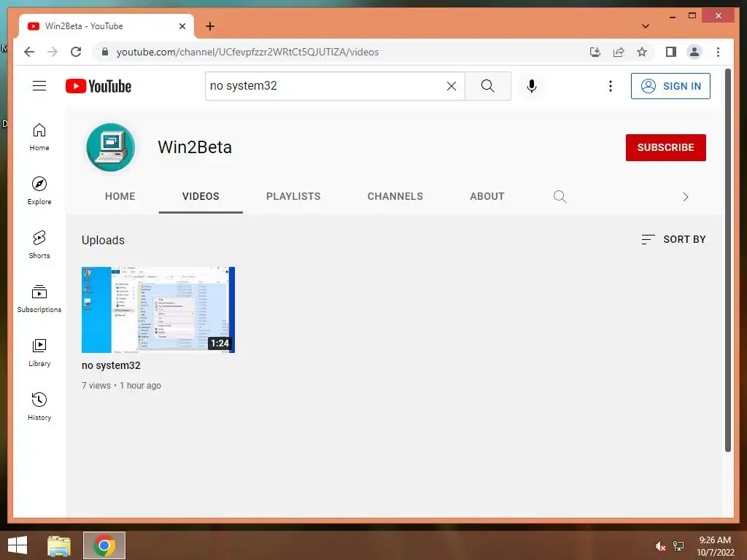Viewport: 747px width, 560px height.
Task: Click the search magnifier button
Action: click(488, 86)
